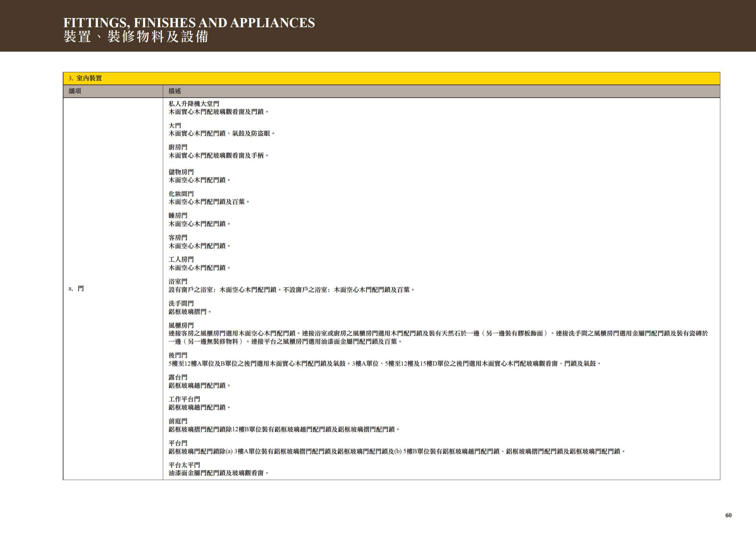Image resolution: width=756 pixels, height=535 pixels.
Task: Click the subheading '平台門'
Action: tap(178, 443)
